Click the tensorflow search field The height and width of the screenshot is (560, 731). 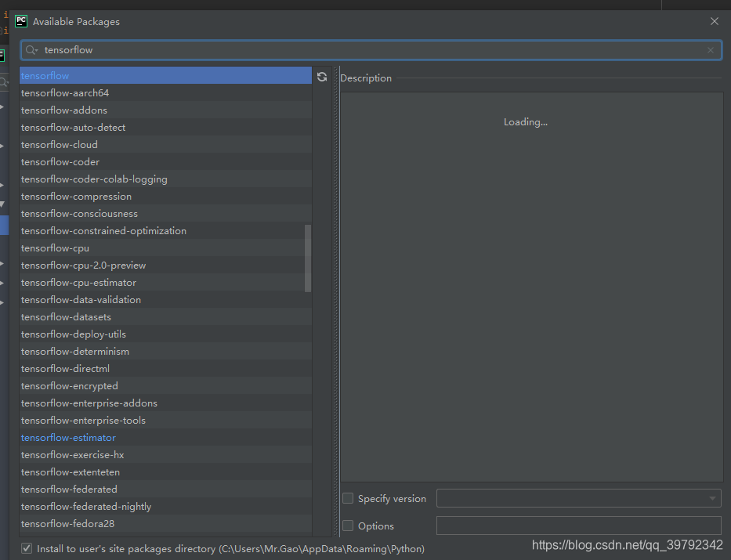(x=371, y=50)
